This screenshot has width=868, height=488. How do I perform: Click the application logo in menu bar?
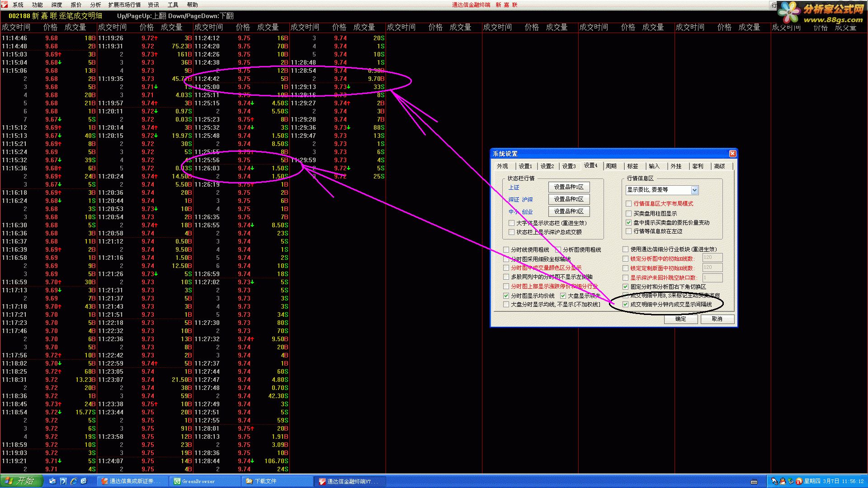[x=5, y=5]
